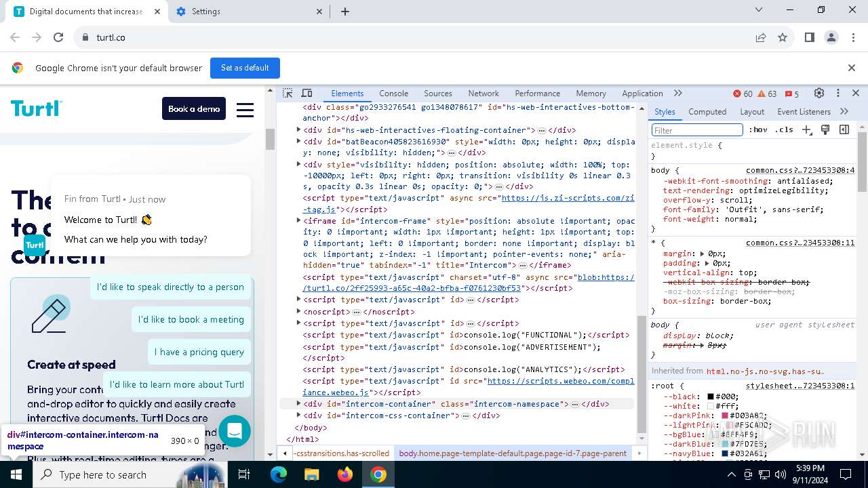Screen dimensions: 868x488
Task: Share this page icon in address bar
Action: point(761,37)
